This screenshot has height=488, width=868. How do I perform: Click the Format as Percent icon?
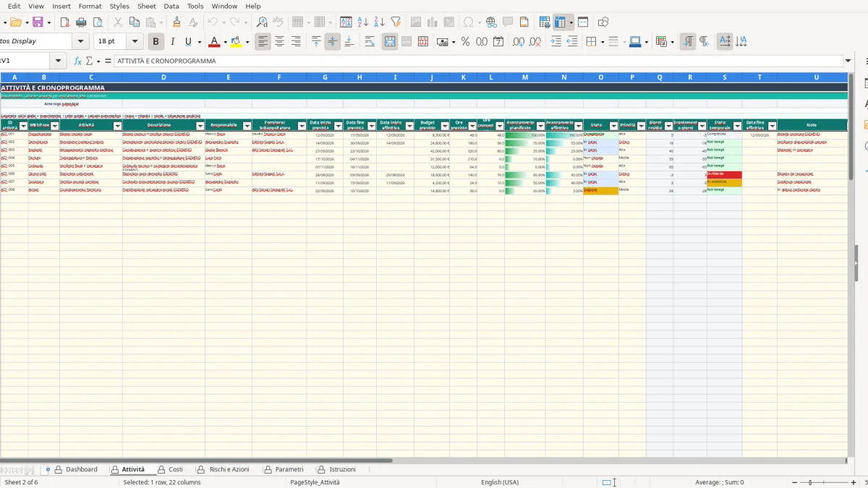[465, 42]
